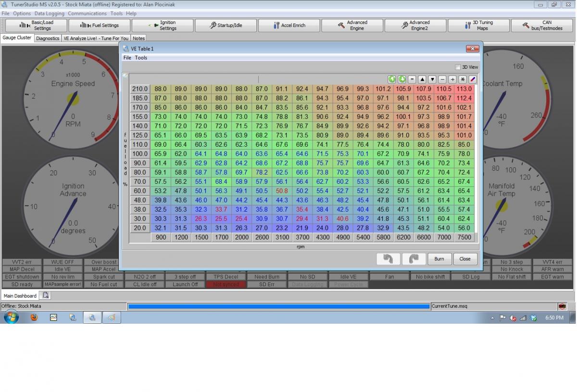Expand the Ignition Settings toolbar menu

coord(163,25)
